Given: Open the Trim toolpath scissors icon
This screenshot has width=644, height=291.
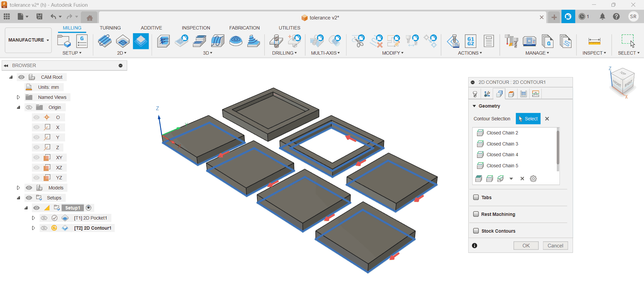Looking at the screenshot, I should pos(358,41).
